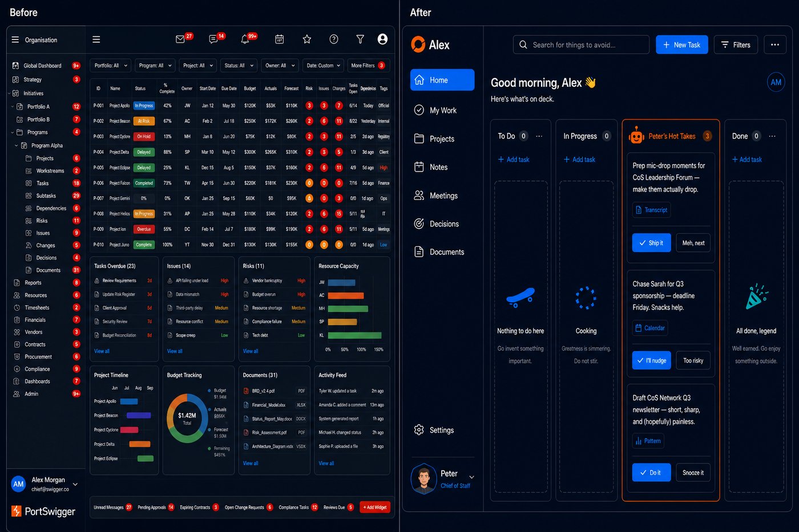Viewport: 799px width, 532px height.
Task: Click star favorites icon in Before toolbar
Action: (x=307, y=39)
